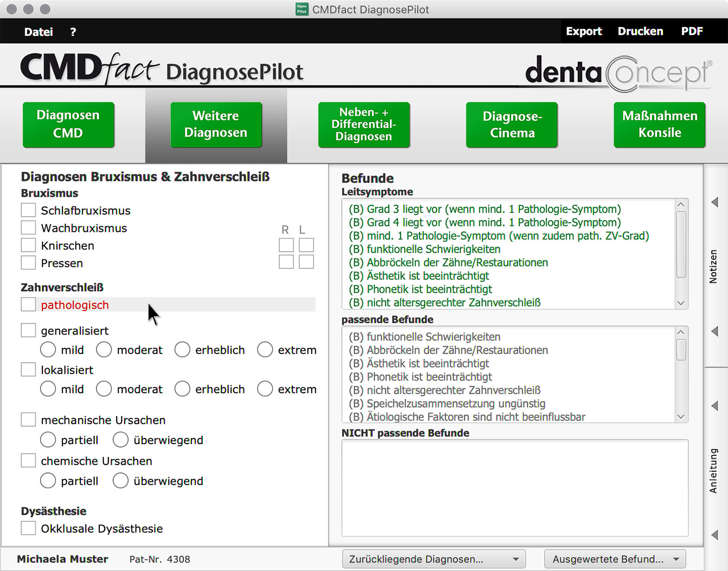Check the Wachbruxismus checkbox
The height and width of the screenshot is (571, 728).
click(28, 228)
